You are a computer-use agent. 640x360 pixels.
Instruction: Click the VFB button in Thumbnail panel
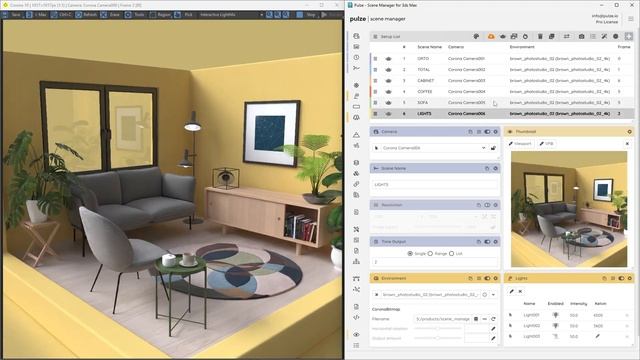(x=547, y=144)
